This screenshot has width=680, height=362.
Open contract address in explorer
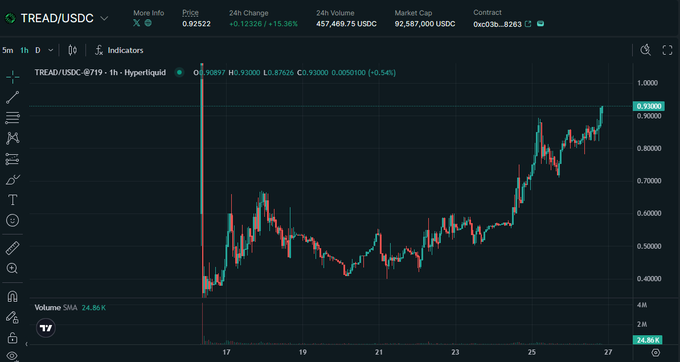[x=528, y=24]
